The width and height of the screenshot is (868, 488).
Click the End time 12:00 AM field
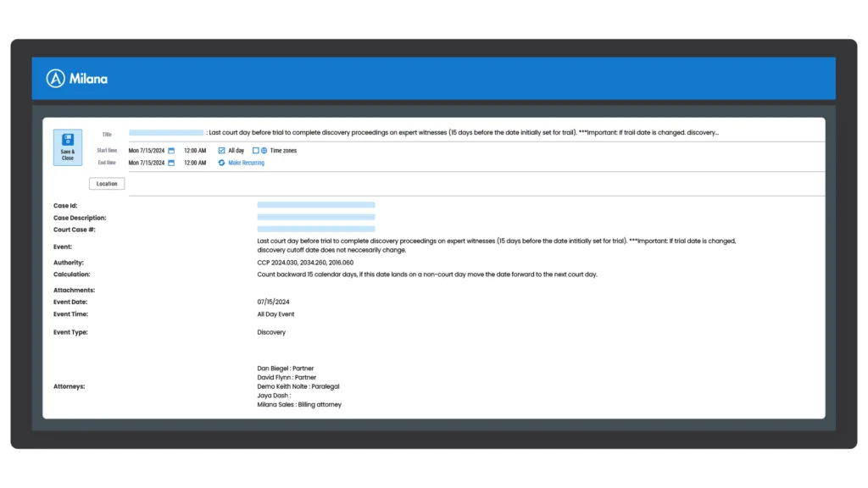point(195,163)
